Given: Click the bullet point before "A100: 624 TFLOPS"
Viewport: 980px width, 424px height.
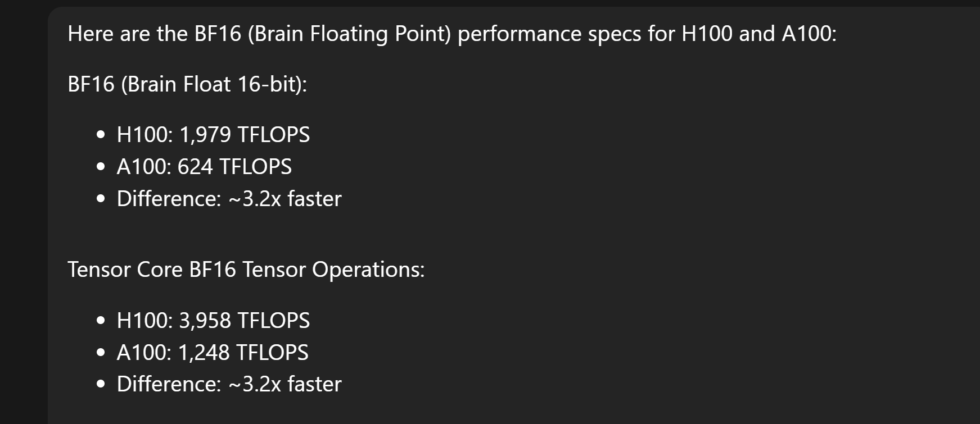Looking at the screenshot, I should (x=101, y=167).
